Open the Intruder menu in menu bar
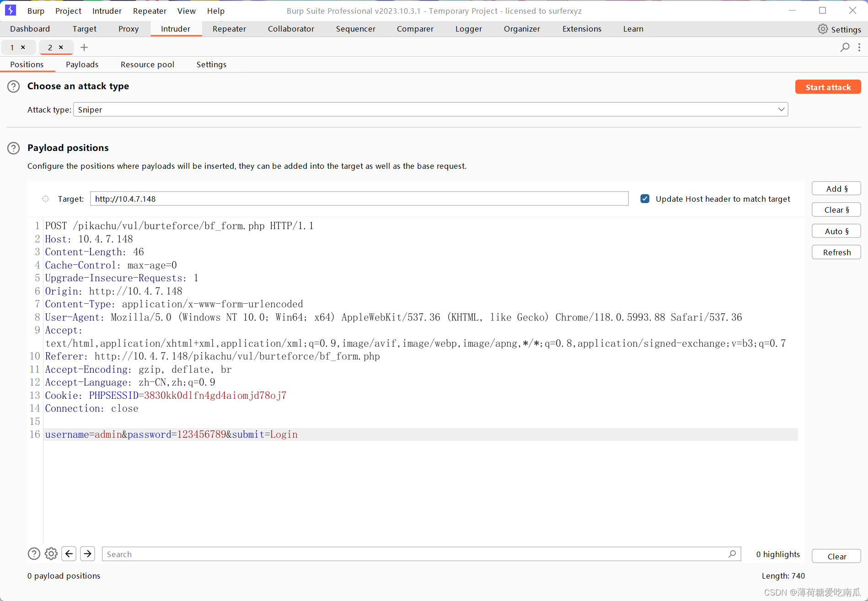The height and width of the screenshot is (601, 868). click(x=107, y=11)
